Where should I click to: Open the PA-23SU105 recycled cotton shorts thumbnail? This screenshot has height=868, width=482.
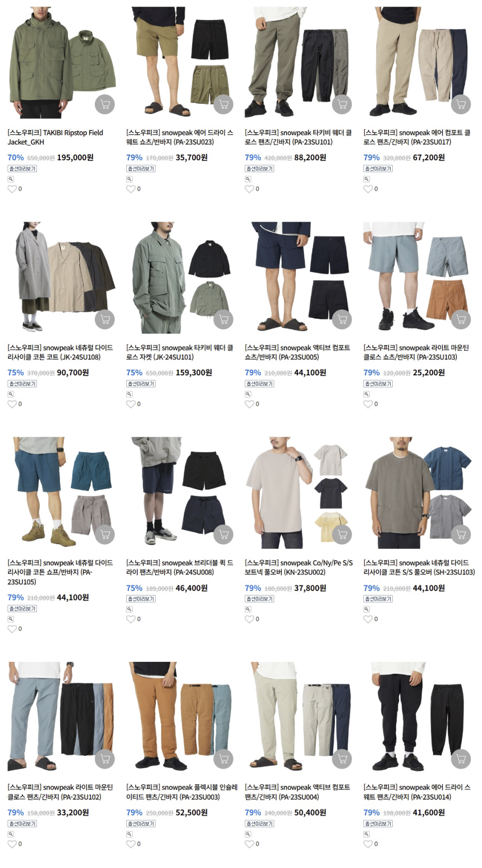pos(62,493)
